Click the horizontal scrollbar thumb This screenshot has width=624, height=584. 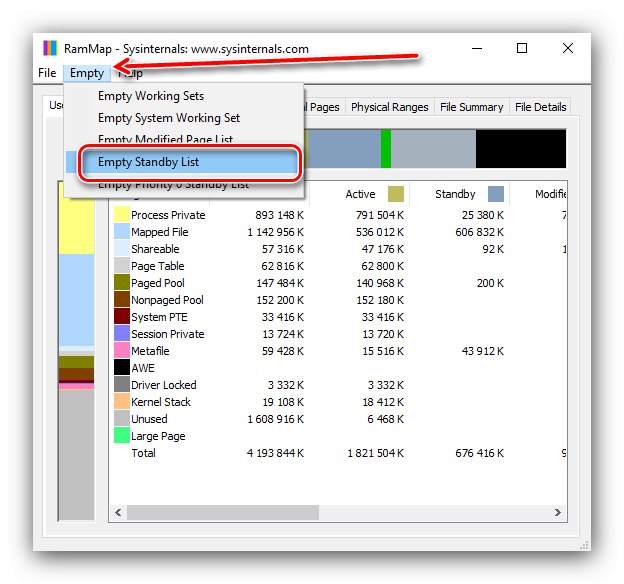point(223,512)
